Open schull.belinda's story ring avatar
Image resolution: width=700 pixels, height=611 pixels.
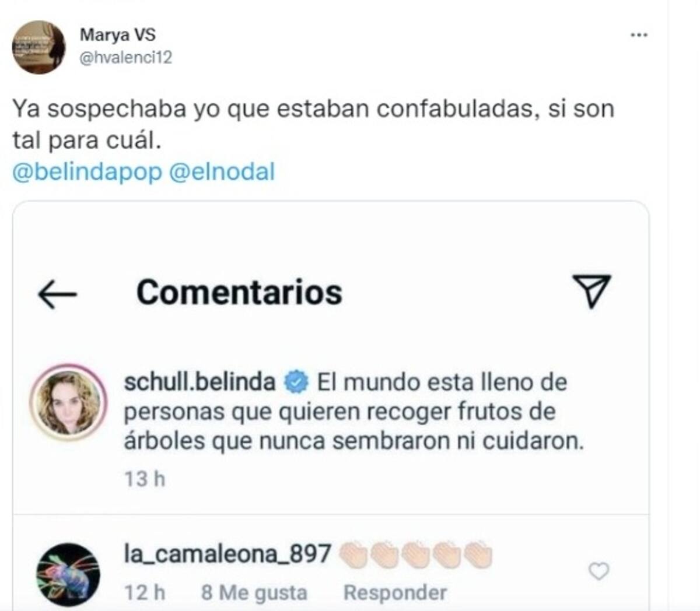(x=69, y=402)
